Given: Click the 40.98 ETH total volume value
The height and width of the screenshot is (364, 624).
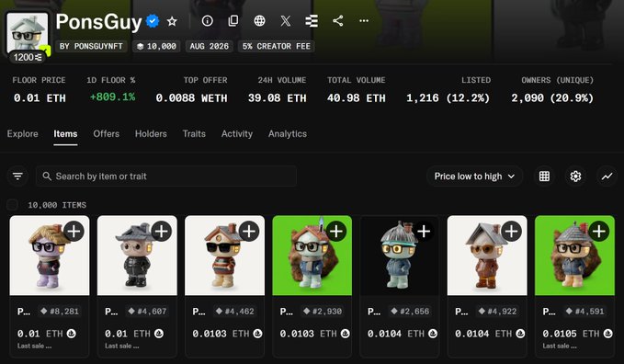Looking at the screenshot, I should [x=357, y=98].
